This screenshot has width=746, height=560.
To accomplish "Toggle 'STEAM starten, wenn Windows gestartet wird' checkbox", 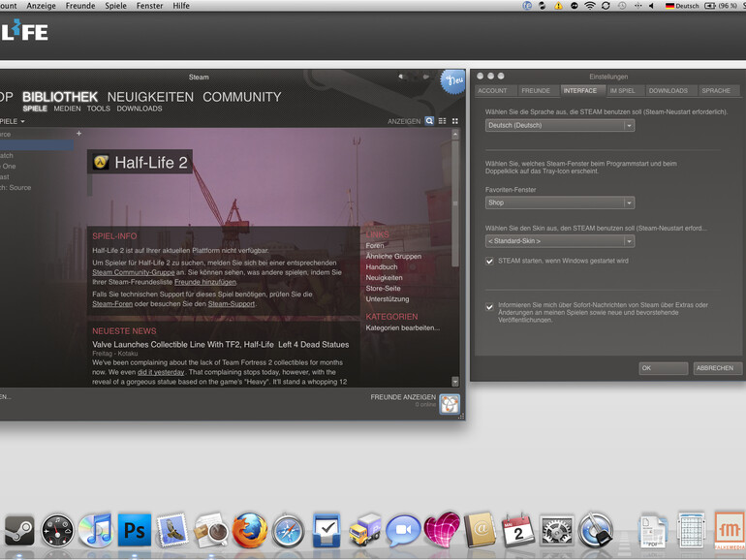I will click(x=489, y=262).
